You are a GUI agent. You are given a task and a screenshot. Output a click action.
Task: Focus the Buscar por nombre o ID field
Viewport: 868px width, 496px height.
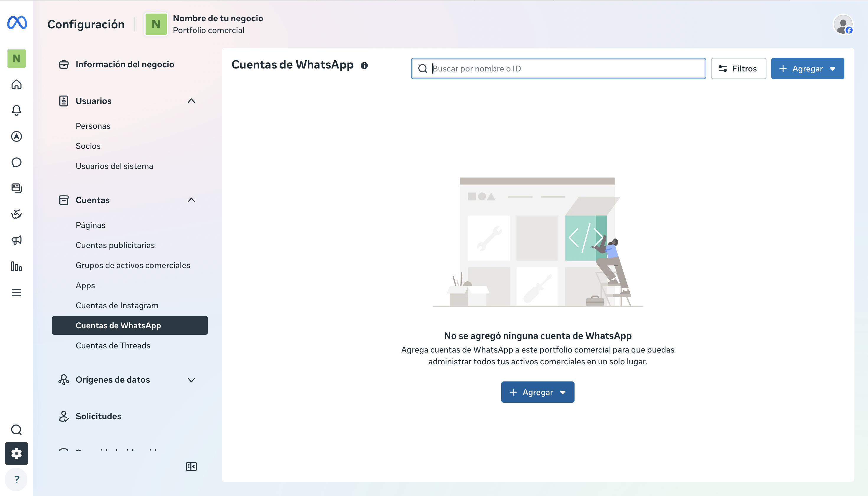(x=558, y=68)
